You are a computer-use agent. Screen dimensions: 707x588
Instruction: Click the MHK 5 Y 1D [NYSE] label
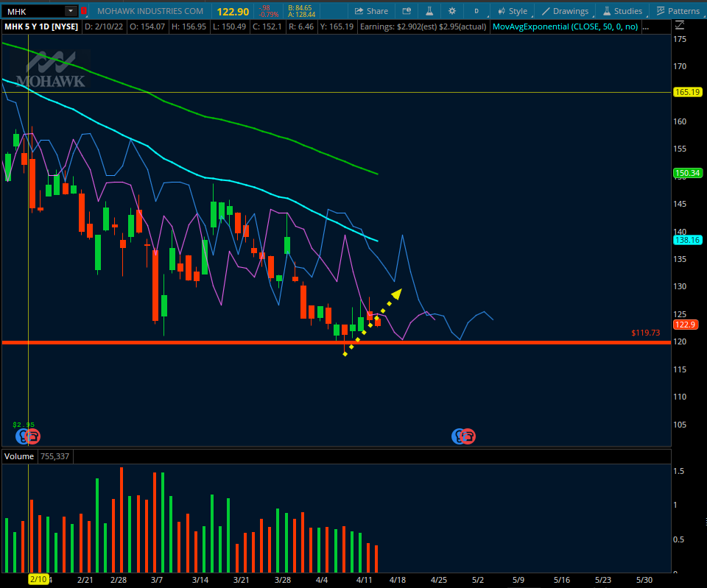point(41,26)
